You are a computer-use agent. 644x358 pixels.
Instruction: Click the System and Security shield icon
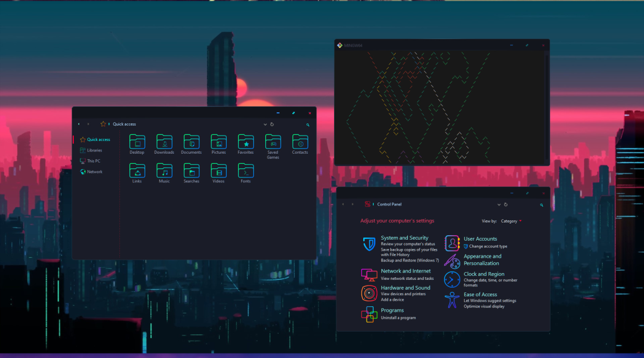tap(369, 245)
